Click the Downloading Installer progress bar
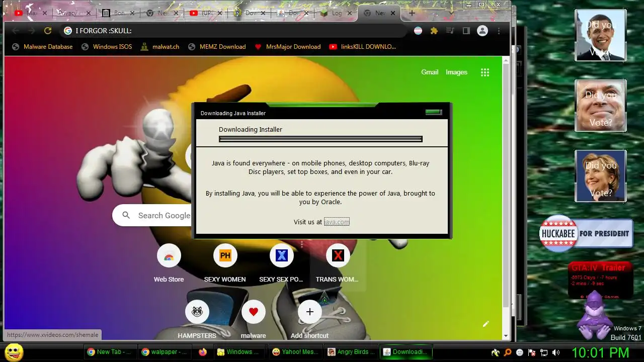The height and width of the screenshot is (362, 644). point(320,139)
